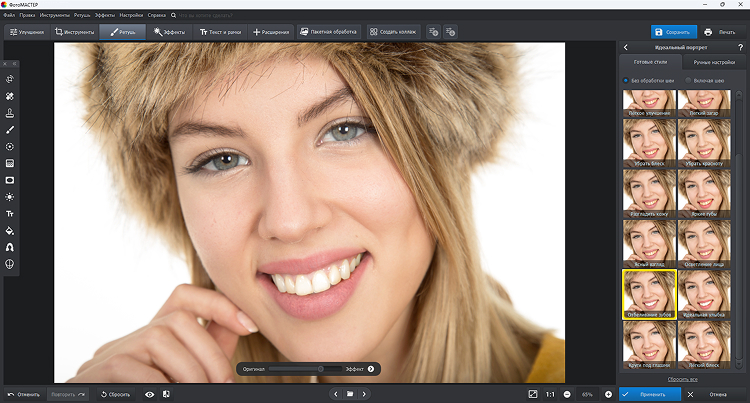Toggle the before/after compare icon
This screenshot has width=750, height=403.
pyautogui.click(x=166, y=394)
